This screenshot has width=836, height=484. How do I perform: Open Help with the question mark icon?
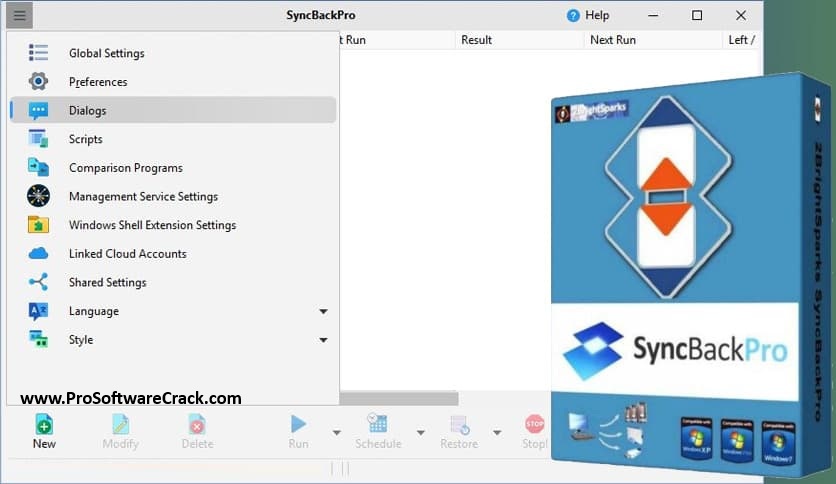pyautogui.click(x=573, y=15)
